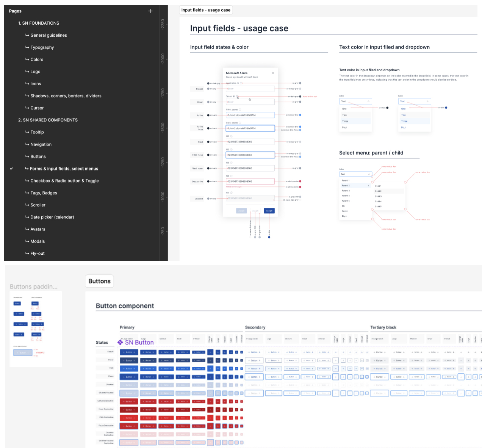The width and height of the screenshot is (482, 448).
Task: Expand Parent 2 submenu chevron
Action: 368,186
